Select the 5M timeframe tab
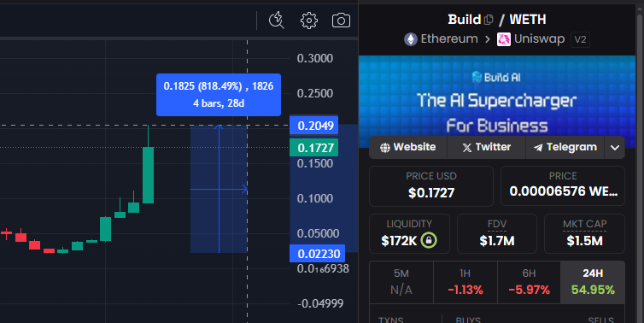Screen dimensions: 644x323 tap(401, 282)
